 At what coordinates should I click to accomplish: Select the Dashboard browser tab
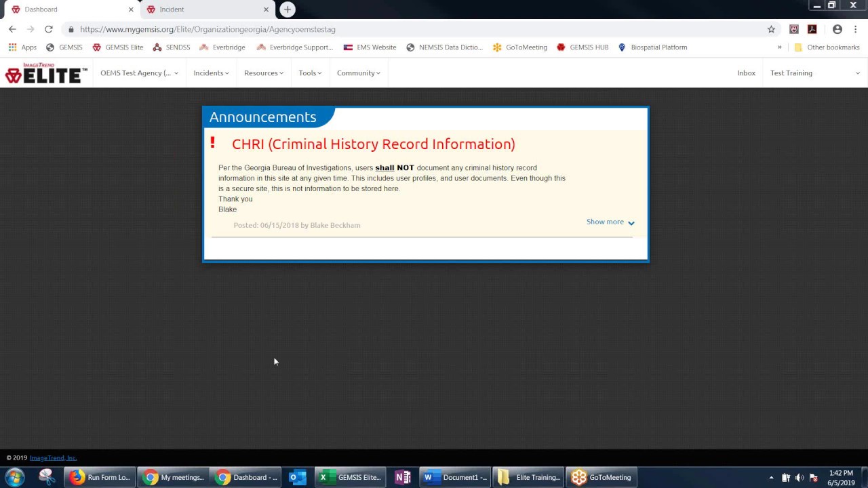(71, 9)
